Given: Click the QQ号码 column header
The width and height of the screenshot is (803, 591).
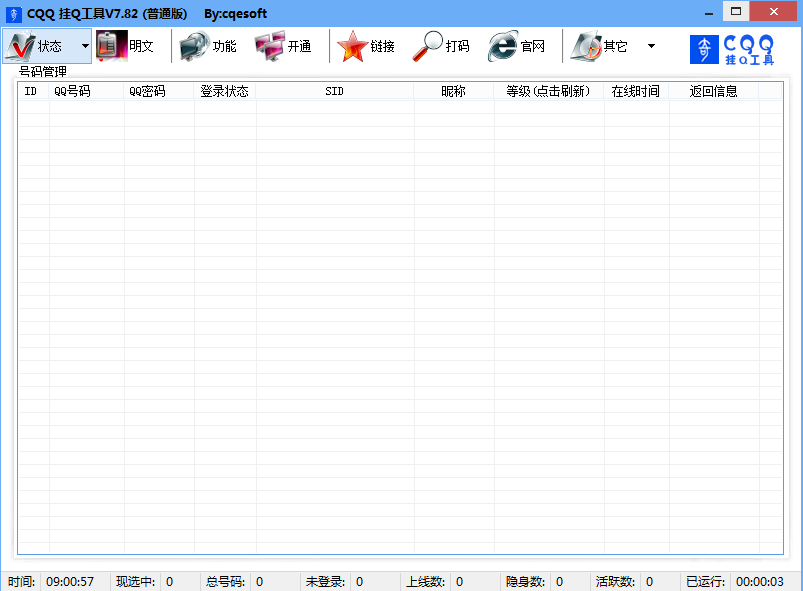Looking at the screenshot, I should click(72, 91).
